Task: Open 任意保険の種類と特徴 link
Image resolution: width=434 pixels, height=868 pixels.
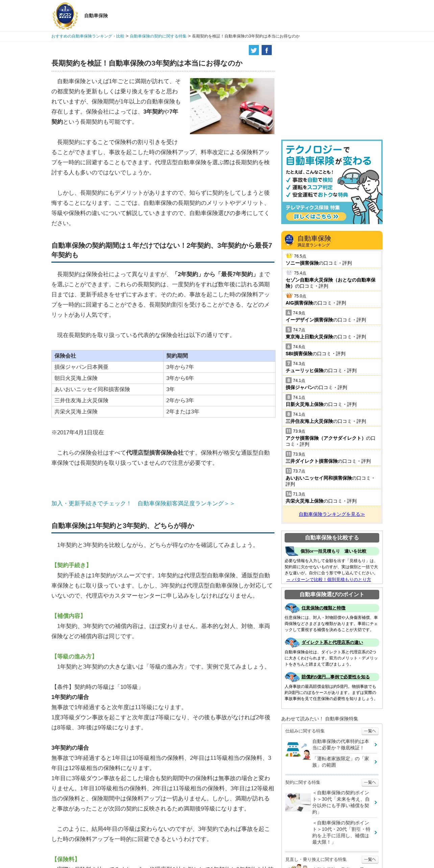Action: (x=323, y=608)
